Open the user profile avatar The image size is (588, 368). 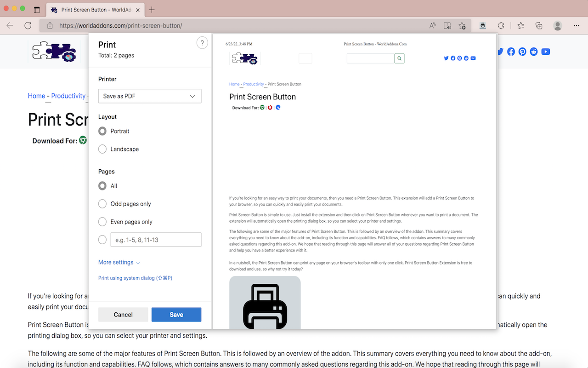pos(558,26)
